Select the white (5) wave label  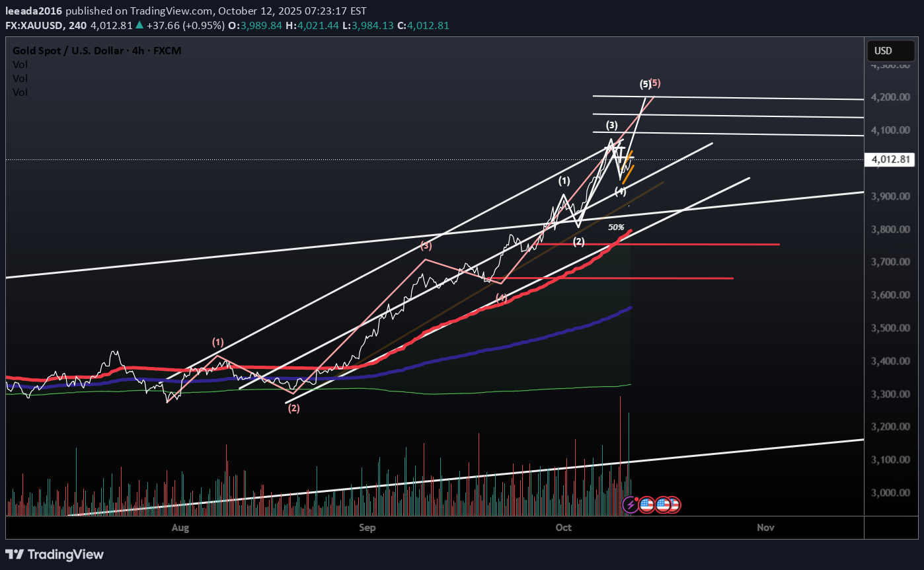645,84
